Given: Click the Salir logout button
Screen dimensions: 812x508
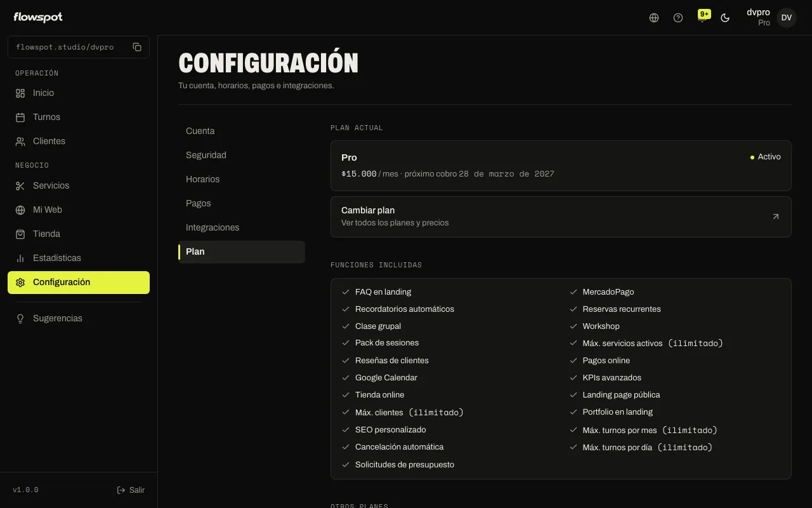Looking at the screenshot, I should click(131, 490).
